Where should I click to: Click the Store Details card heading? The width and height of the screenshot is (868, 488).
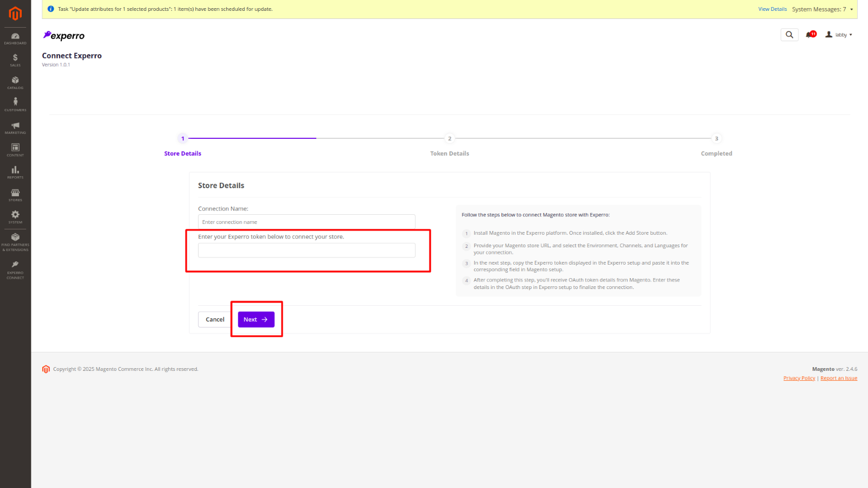click(x=221, y=185)
